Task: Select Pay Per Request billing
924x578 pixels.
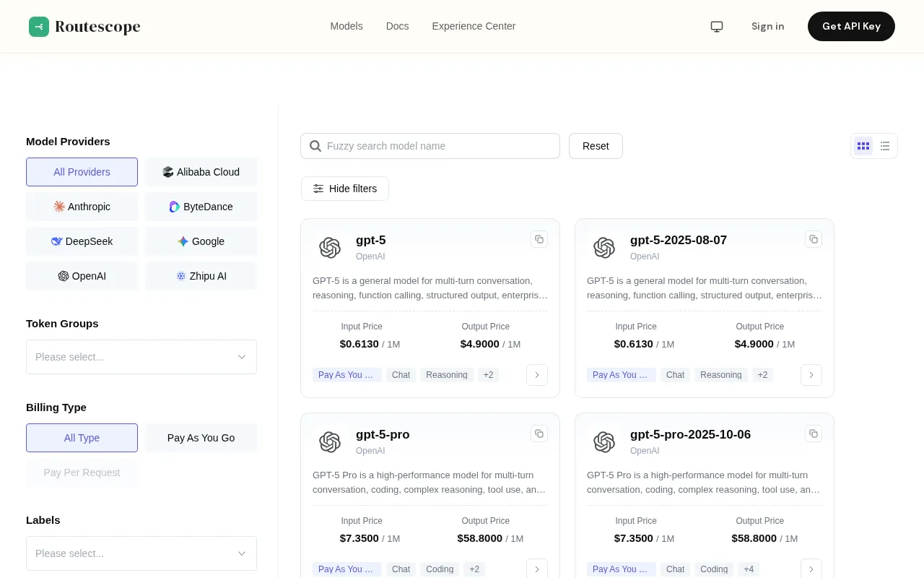Action: coord(82,473)
